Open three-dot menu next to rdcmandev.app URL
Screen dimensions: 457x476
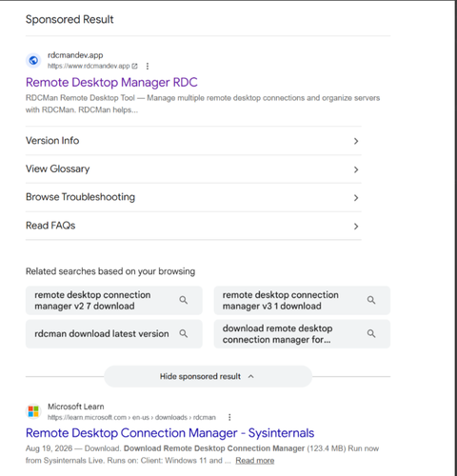[148, 66]
